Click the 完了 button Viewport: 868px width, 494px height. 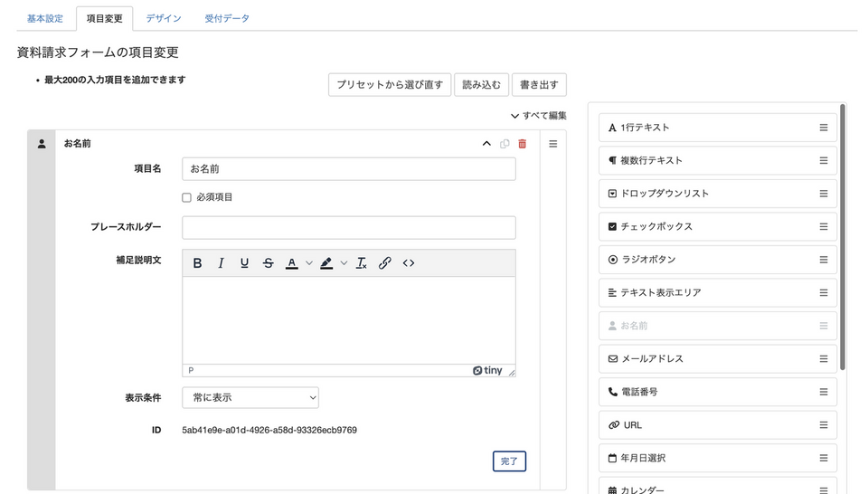pos(509,461)
